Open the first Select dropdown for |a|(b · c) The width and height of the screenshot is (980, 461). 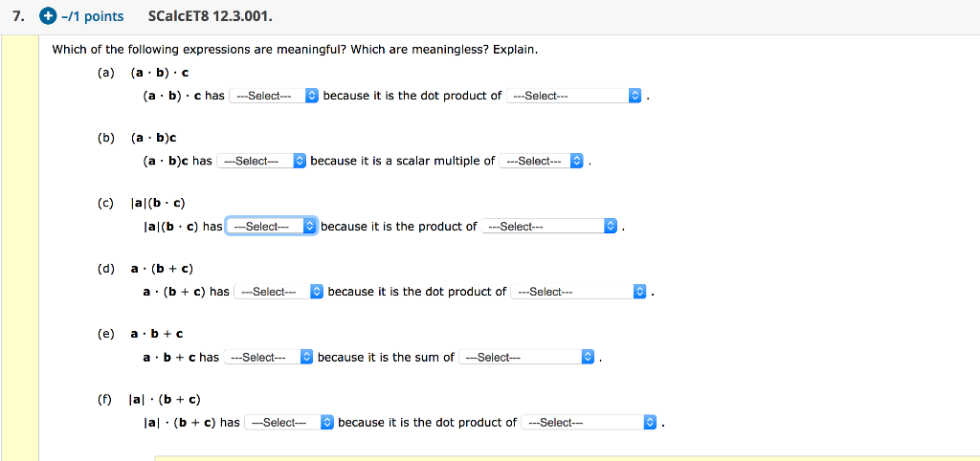coord(272,227)
